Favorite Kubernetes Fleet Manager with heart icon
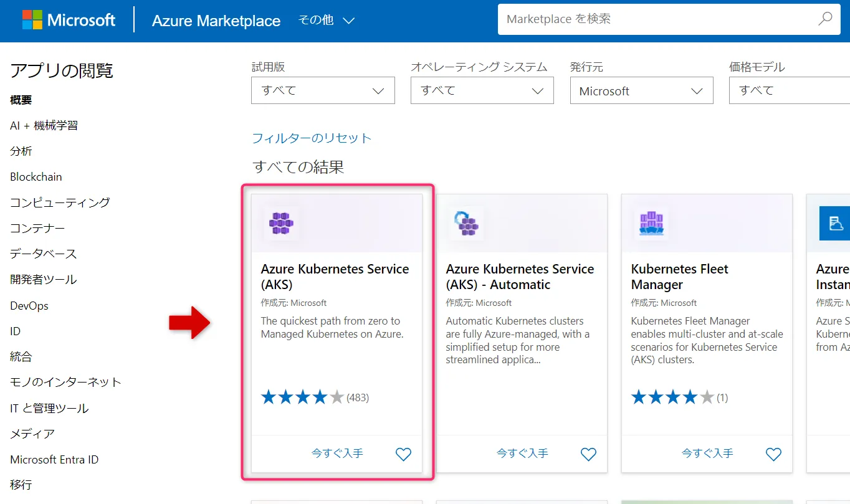Screen dimensions: 850x504 pyautogui.click(x=774, y=454)
